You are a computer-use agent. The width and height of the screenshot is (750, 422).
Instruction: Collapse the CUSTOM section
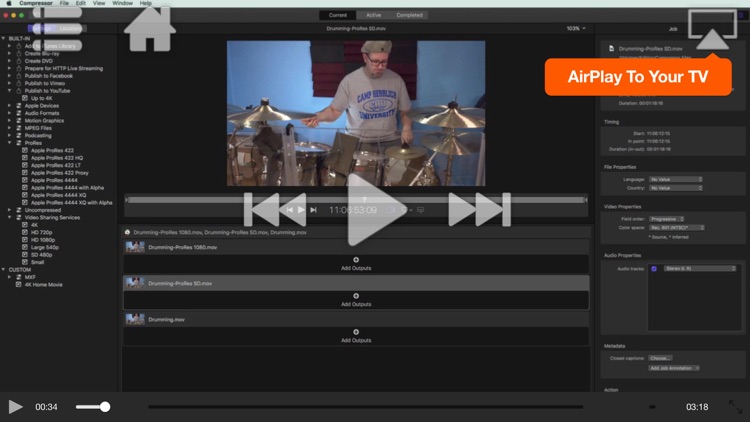(3, 269)
